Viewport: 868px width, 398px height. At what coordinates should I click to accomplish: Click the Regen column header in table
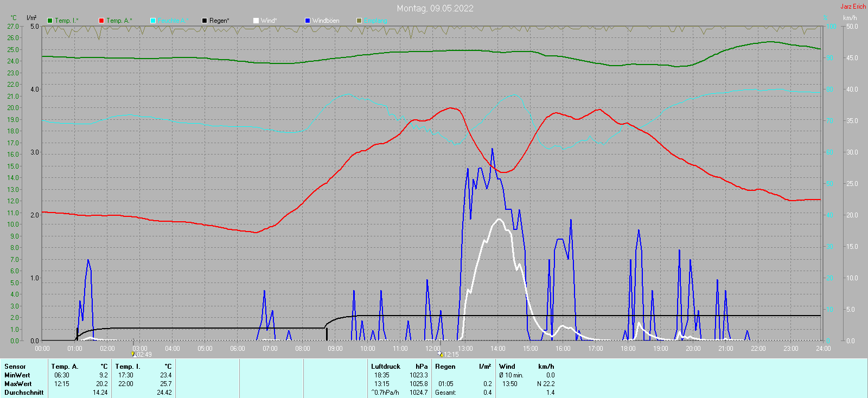point(445,367)
